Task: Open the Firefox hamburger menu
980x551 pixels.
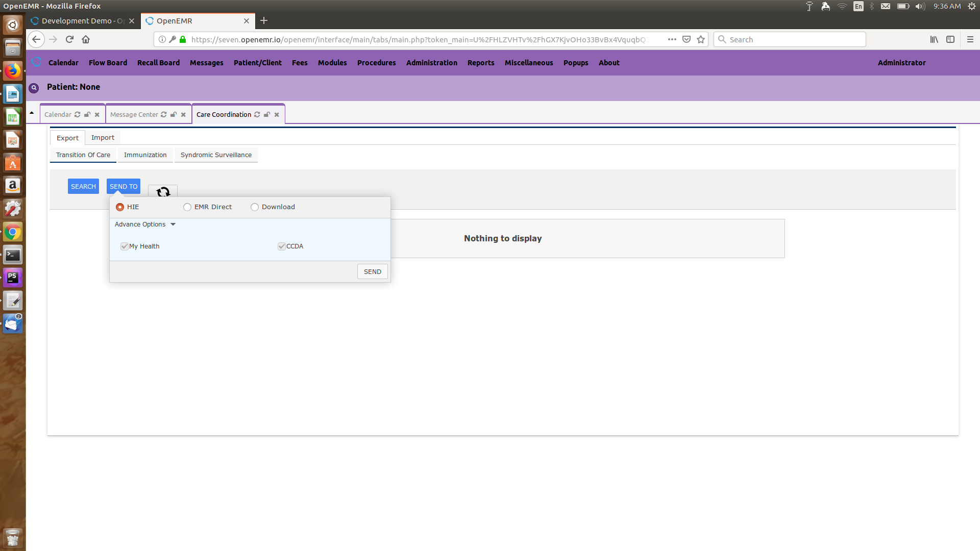Action: pyautogui.click(x=969, y=39)
